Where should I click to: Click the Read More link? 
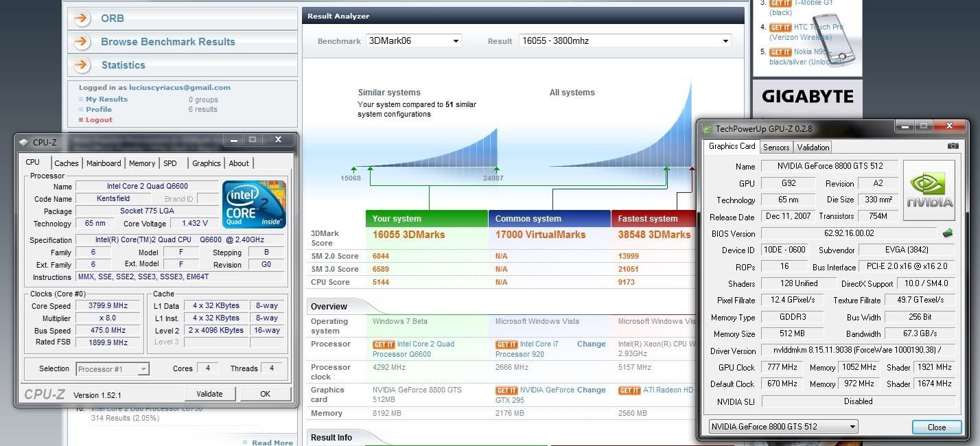[x=272, y=443]
